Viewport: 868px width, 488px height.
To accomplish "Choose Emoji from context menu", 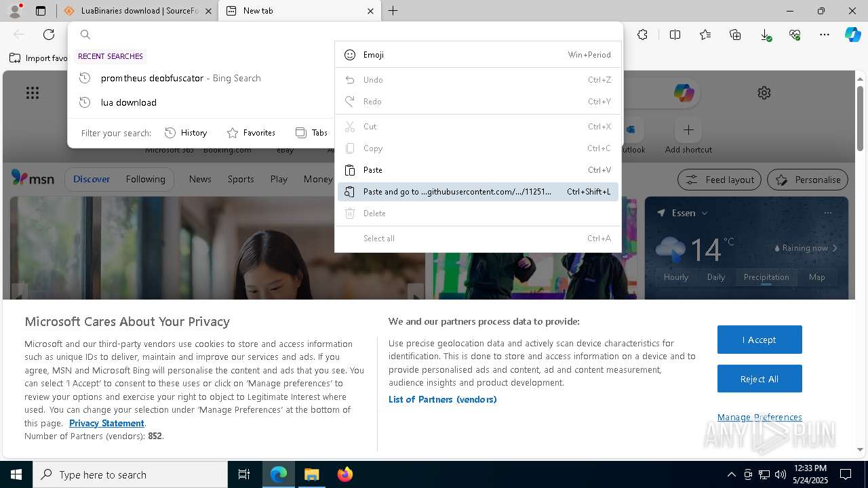I will (x=478, y=55).
